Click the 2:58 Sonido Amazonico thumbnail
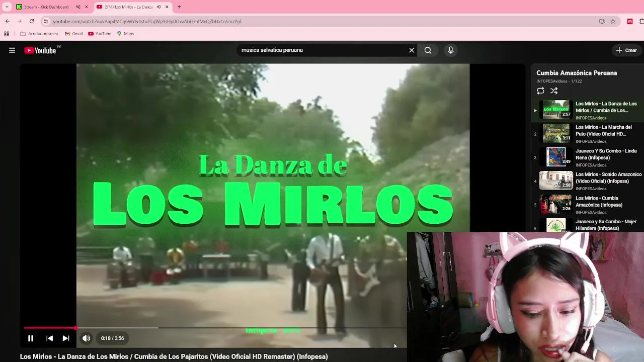The height and width of the screenshot is (362, 644). click(556, 180)
